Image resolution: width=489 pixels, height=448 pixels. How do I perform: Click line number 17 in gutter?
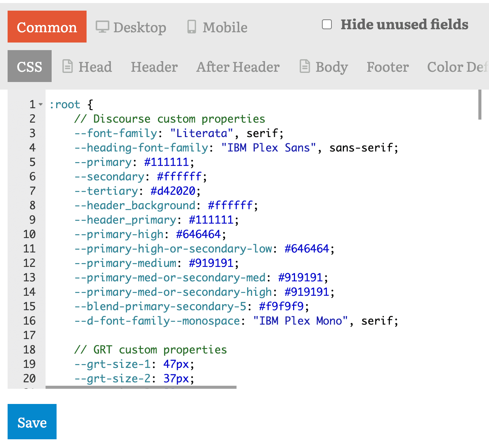(x=30, y=335)
